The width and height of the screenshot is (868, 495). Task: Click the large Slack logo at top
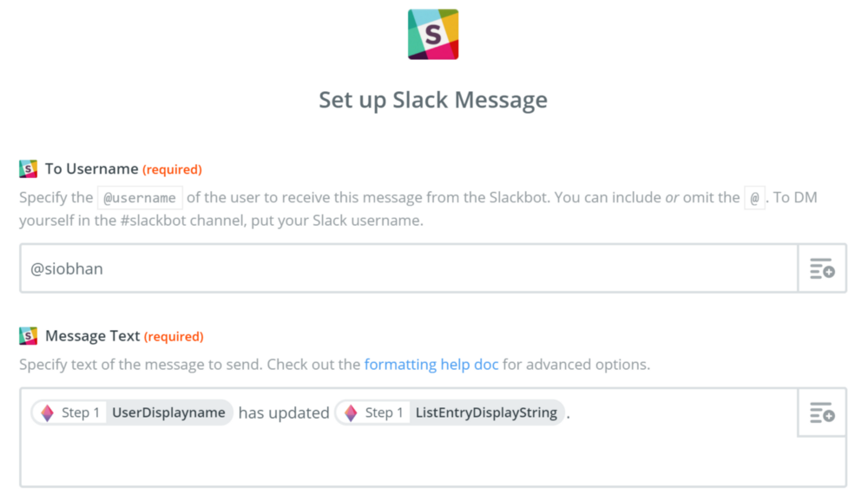click(x=433, y=35)
